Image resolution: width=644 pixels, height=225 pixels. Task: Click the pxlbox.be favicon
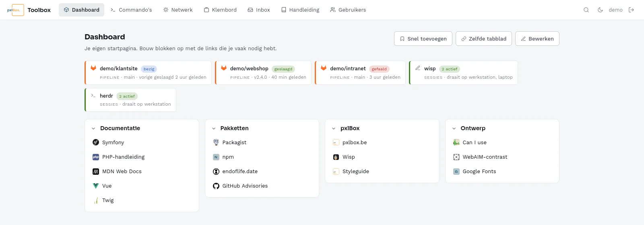(x=336, y=142)
